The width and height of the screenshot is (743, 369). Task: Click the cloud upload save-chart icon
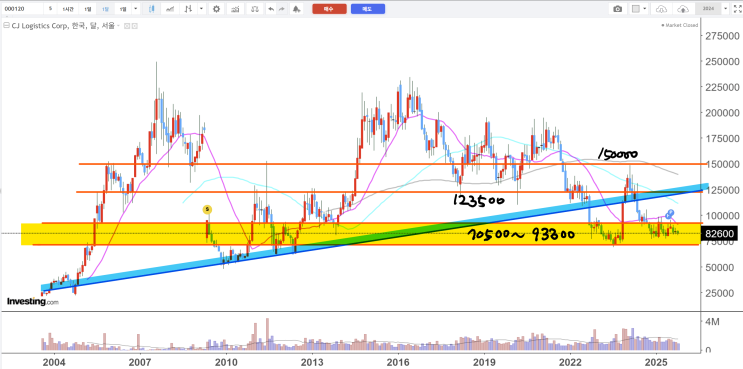pyautogui.click(x=683, y=9)
